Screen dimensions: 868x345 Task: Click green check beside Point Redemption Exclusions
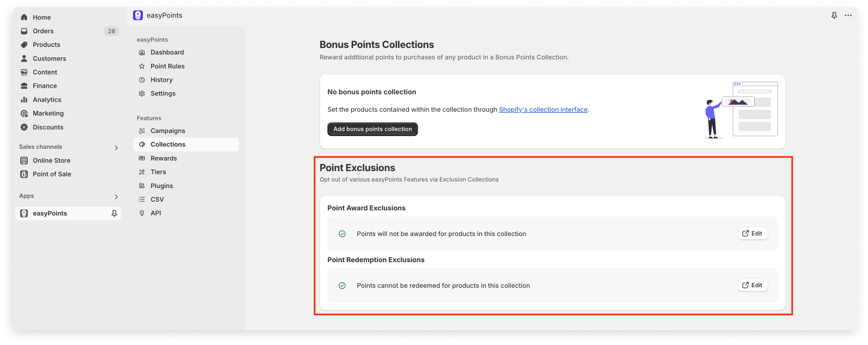[x=342, y=286]
